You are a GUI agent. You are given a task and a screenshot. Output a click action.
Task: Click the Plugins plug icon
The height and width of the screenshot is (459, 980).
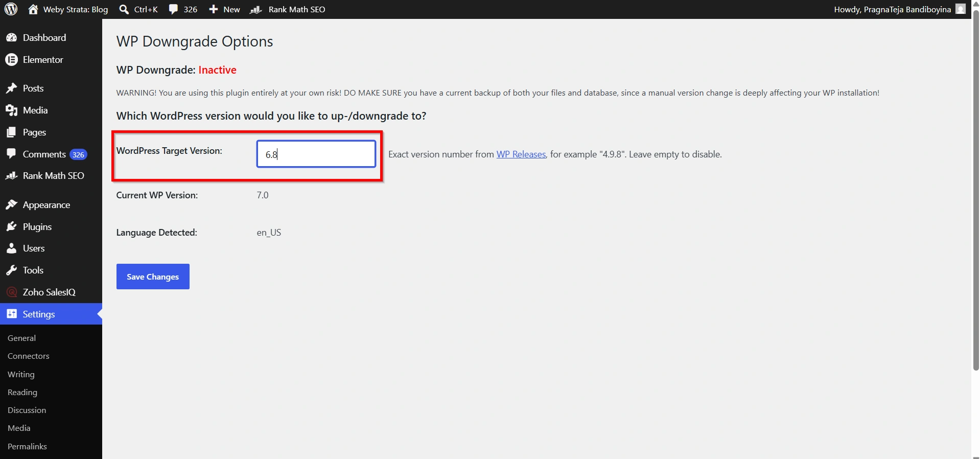coord(11,226)
